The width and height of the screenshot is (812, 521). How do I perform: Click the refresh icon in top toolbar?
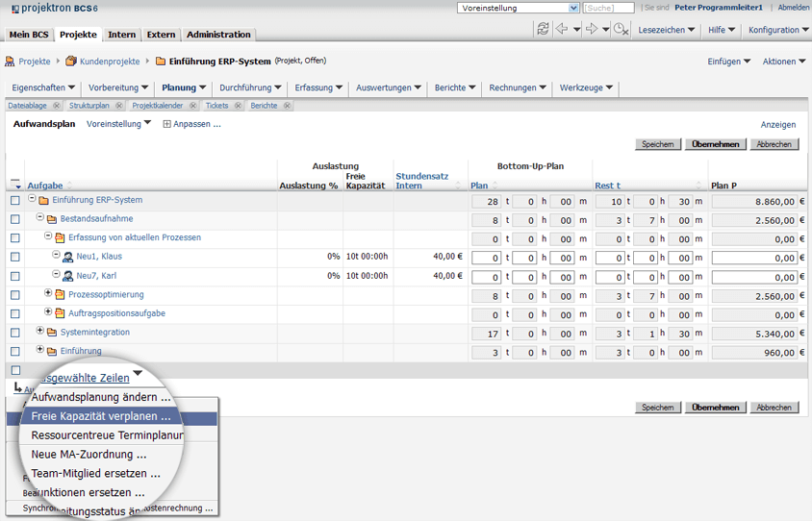pyautogui.click(x=543, y=29)
